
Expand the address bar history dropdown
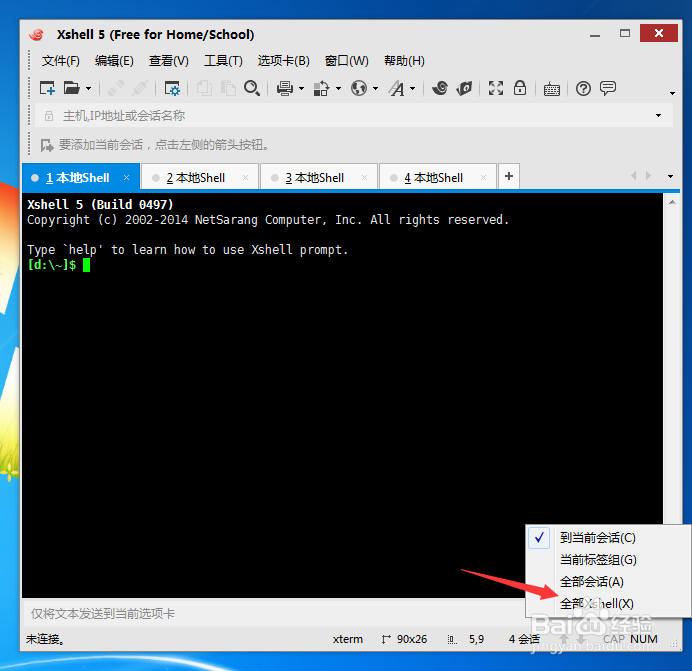point(658,116)
